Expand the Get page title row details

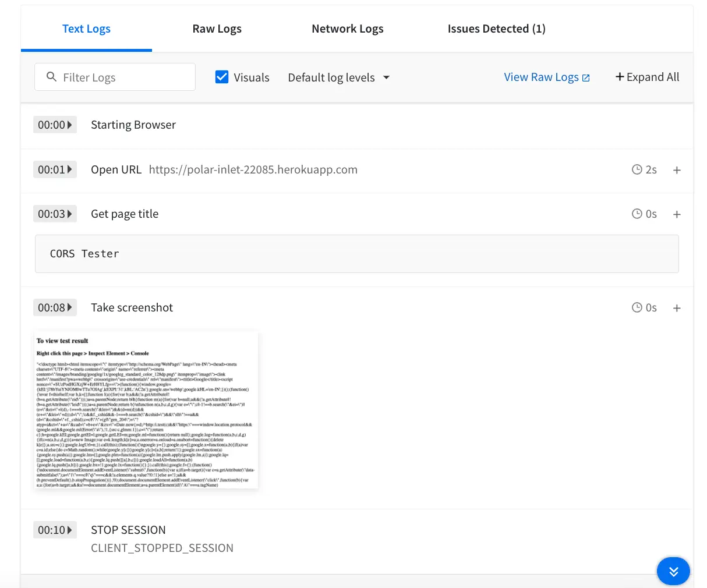(x=677, y=214)
